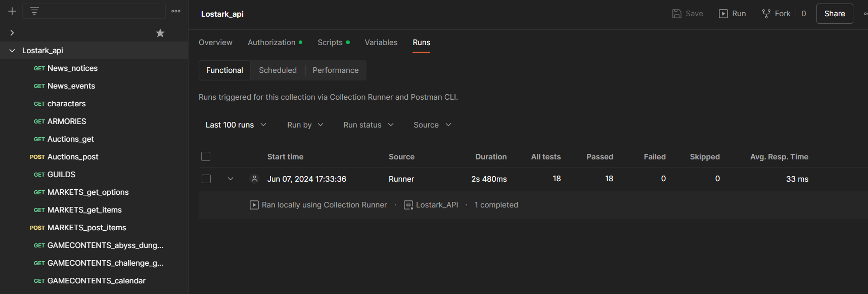Viewport: 868px width, 294px height.
Task: Click the Share button
Action: pyautogui.click(x=835, y=14)
